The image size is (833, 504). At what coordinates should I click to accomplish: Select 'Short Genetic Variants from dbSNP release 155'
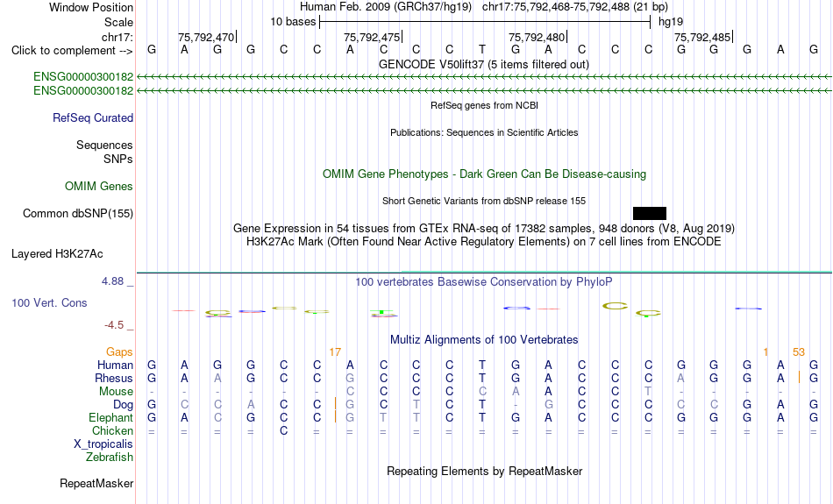tap(484, 201)
